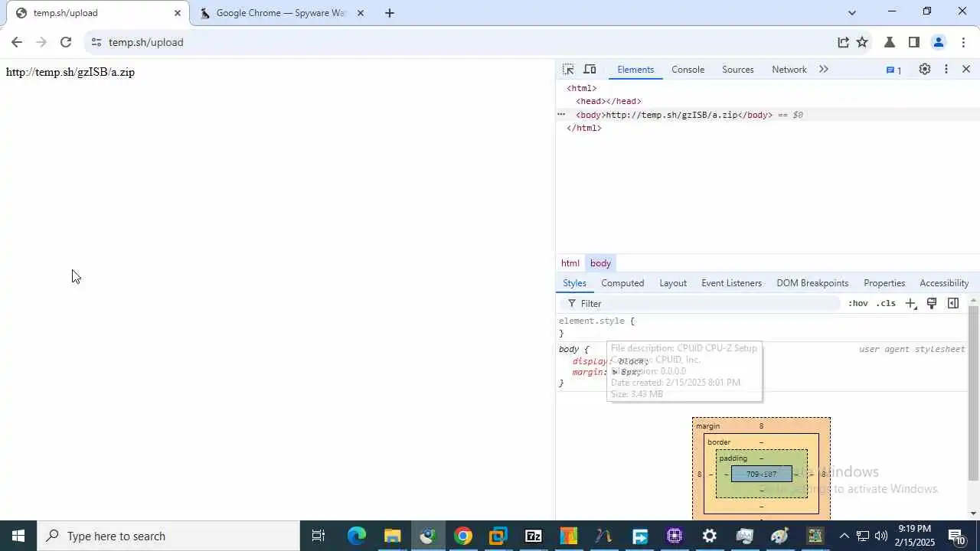
Task: Close the temp.sh/upload tab
Action: [178, 13]
